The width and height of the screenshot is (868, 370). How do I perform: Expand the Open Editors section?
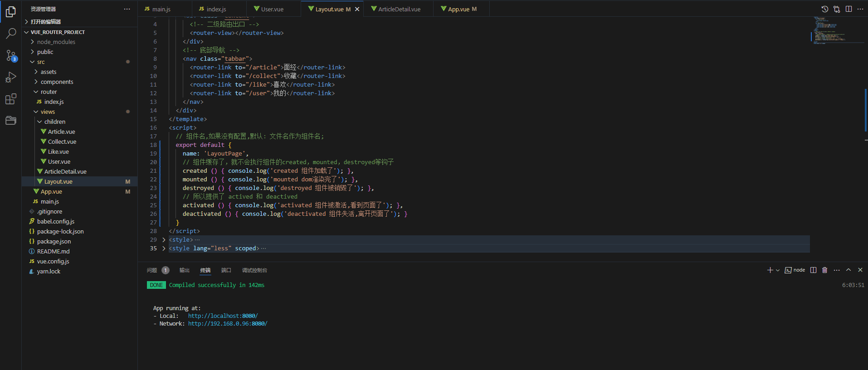80,22
